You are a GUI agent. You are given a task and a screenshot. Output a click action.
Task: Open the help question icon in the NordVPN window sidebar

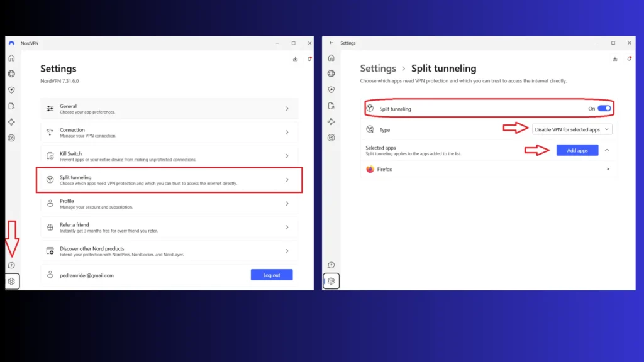point(11,266)
